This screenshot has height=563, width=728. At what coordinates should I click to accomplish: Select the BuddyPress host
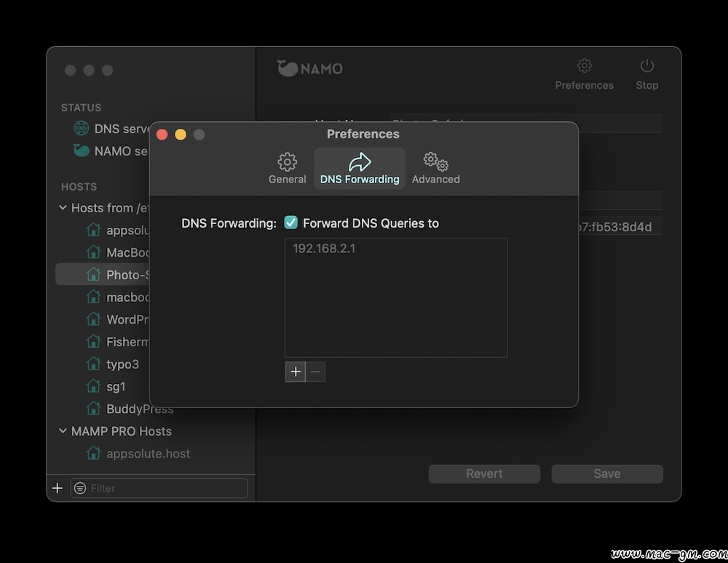coord(140,409)
